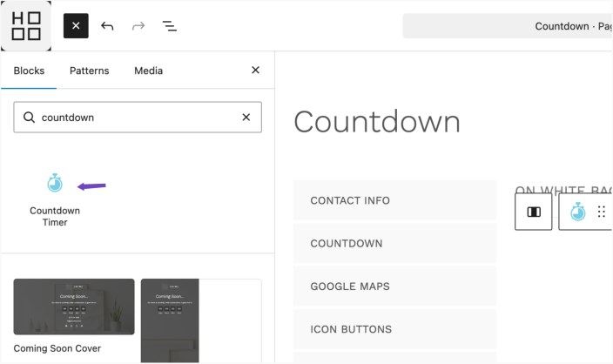Switch to the Blocks tab
This screenshot has height=364, width=613.
pyautogui.click(x=29, y=71)
